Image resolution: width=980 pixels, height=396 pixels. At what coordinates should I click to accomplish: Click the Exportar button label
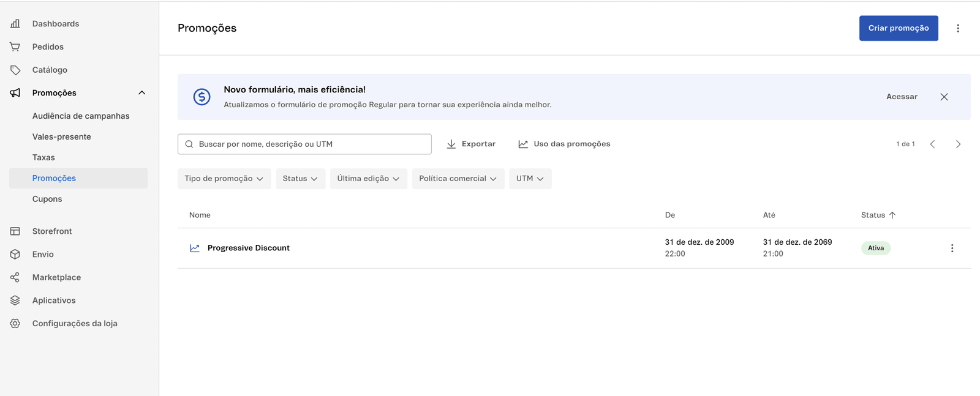pos(478,144)
